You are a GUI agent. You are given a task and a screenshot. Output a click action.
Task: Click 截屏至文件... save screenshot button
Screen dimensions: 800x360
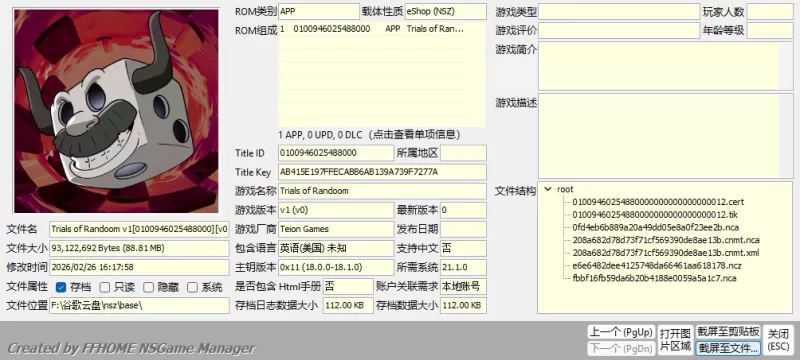tap(728, 348)
